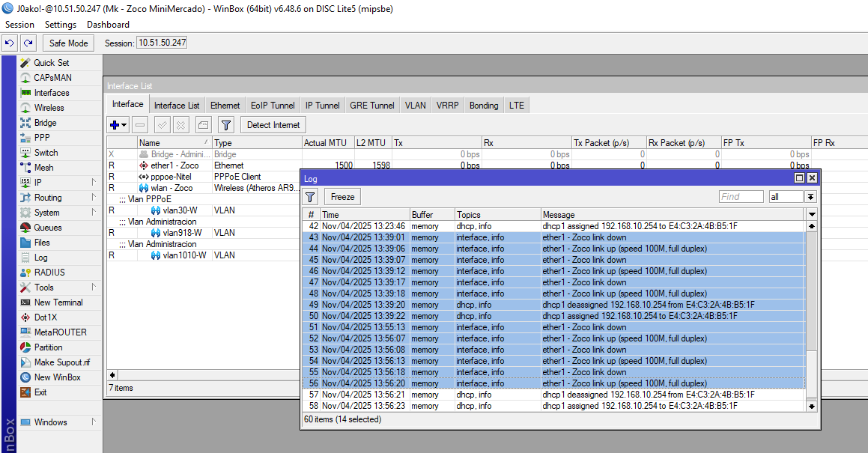Expand the IP submenu in sidebar
This screenshot has height=453, width=868.
94,183
